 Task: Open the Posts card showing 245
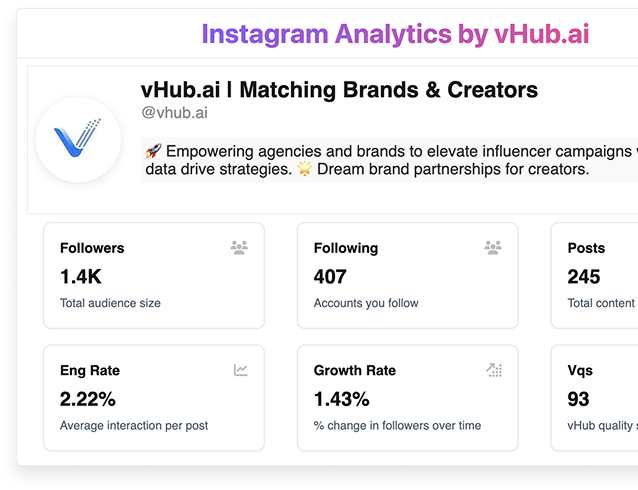click(x=594, y=276)
